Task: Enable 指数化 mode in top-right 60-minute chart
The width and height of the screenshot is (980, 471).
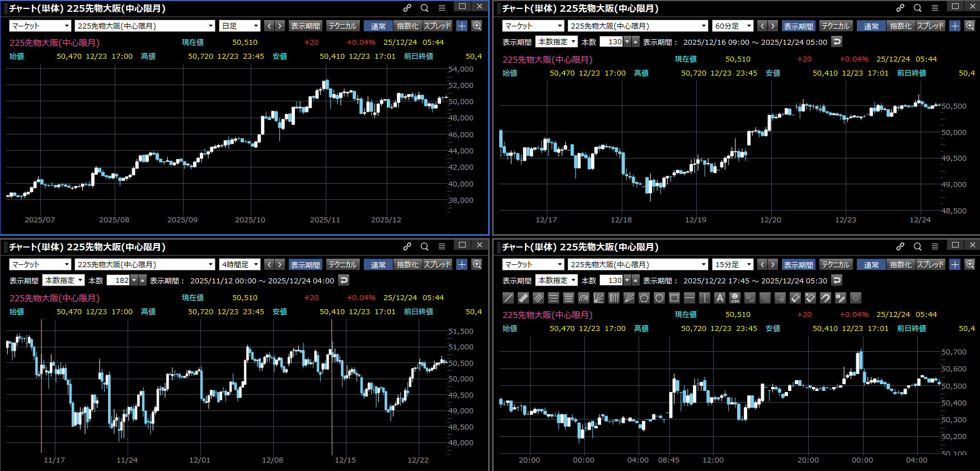Action: click(x=900, y=26)
